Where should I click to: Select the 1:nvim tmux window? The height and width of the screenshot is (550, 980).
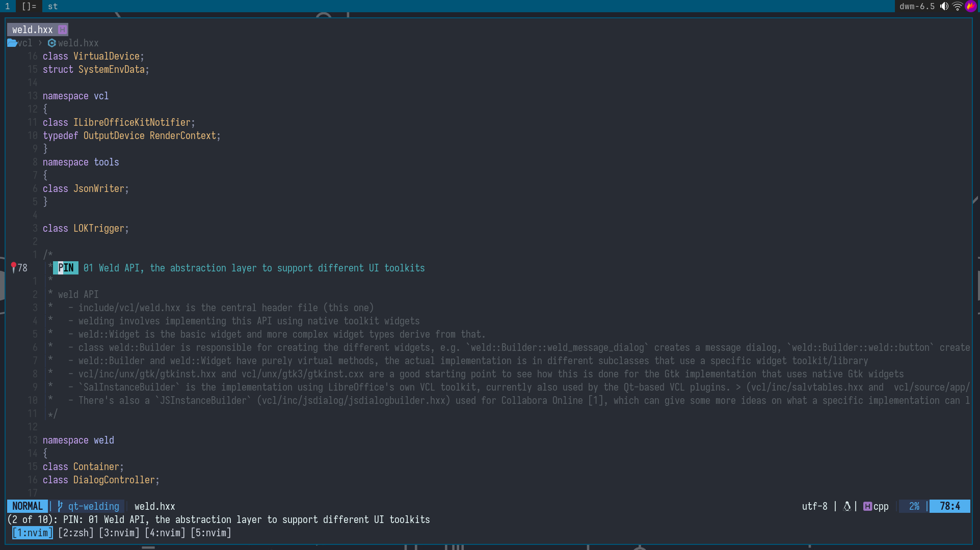click(33, 533)
